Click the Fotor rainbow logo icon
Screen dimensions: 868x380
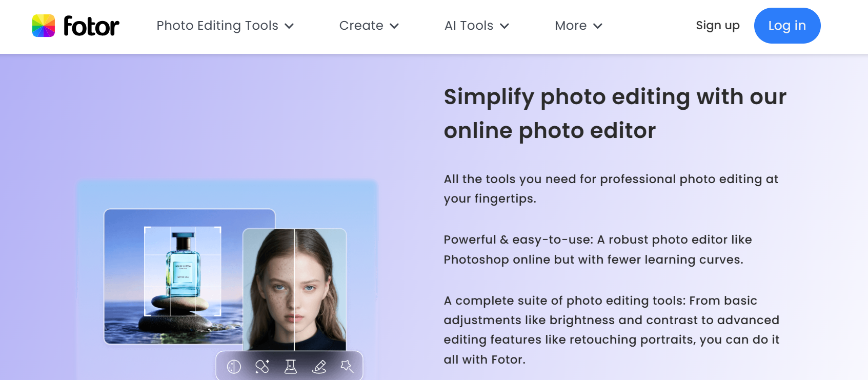(44, 26)
